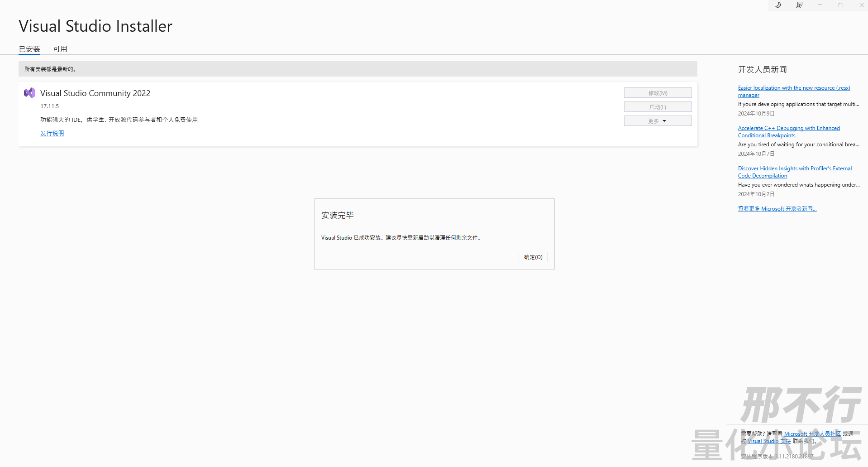Open the 发行说明 release notes link
This screenshot has width=868, height=467.
coord(52,133)
